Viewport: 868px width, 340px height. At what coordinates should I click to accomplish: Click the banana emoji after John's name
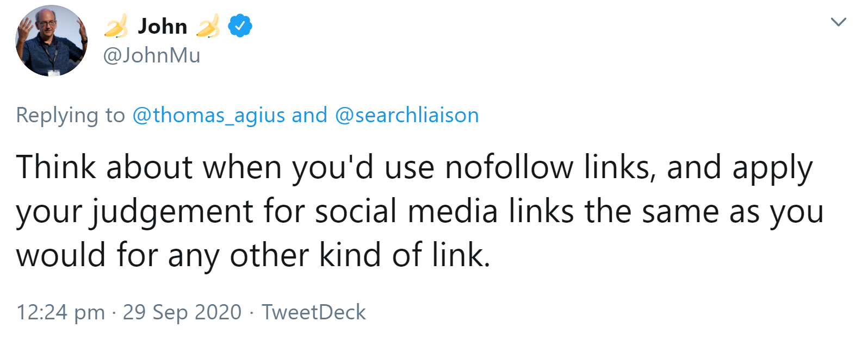tap(209, 25)
